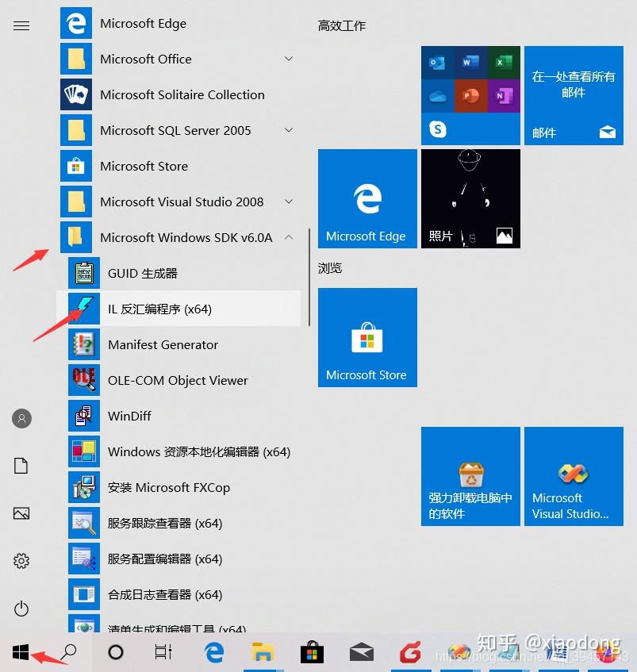
Task: Open OneDrive in the Office tile group
Action: coord(438,96)
